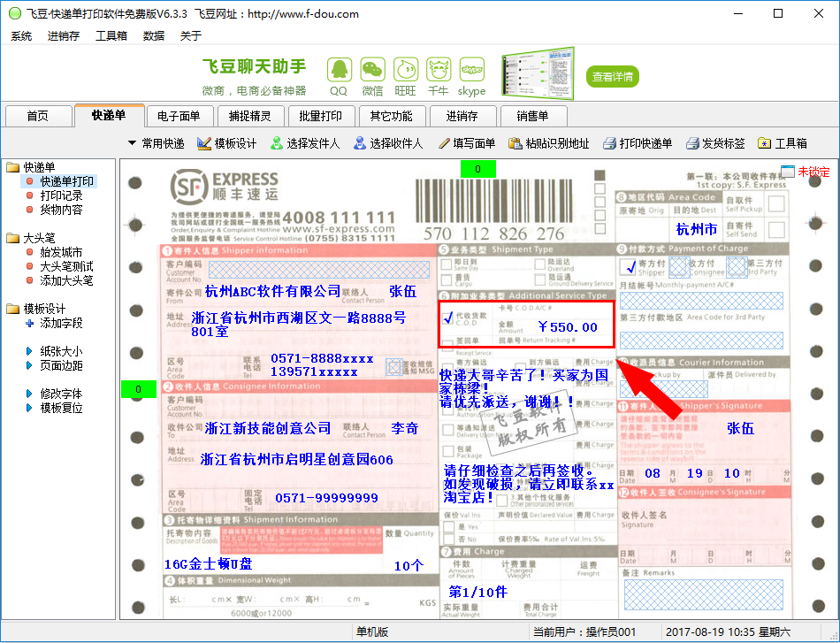Image resolution: width=840 pixels, height=643 pixels.
Task: Click the 工具箱 toolbar folder icon
Action: pyautogui.click(x=765, y=143)
